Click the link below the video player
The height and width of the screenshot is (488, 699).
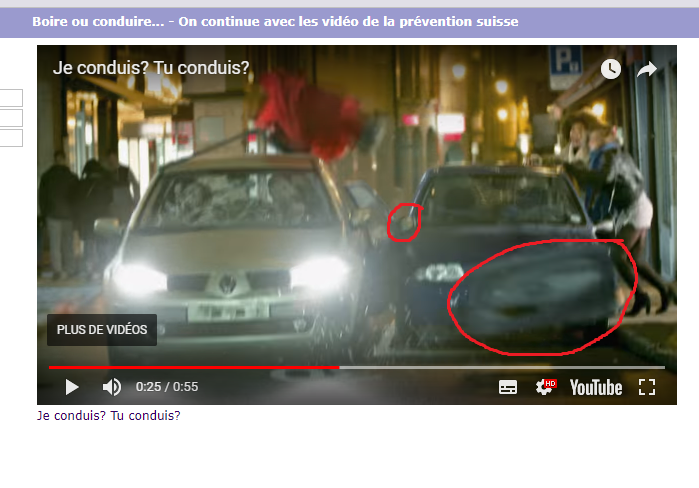pos(108,415)
